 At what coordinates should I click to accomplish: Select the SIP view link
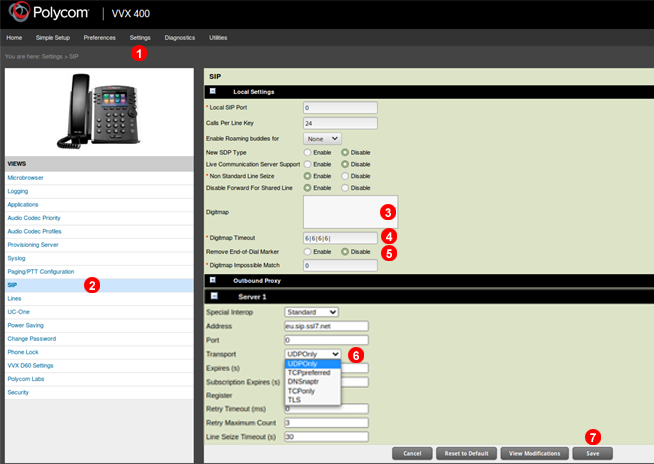click(12, 285)
